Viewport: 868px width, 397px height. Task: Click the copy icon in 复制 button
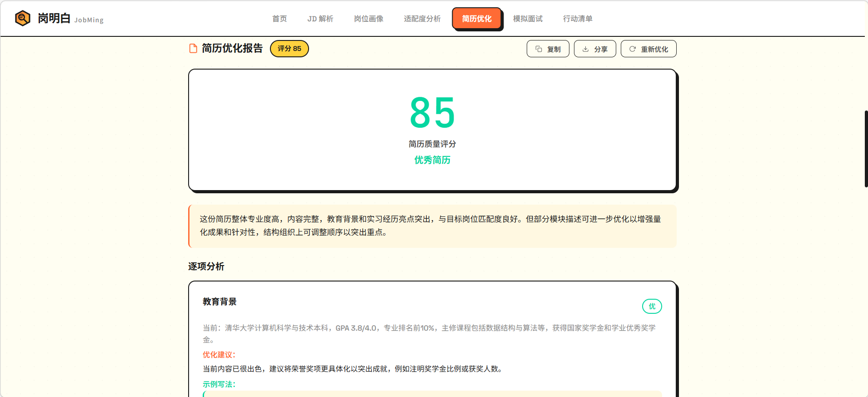click(539, 49)
